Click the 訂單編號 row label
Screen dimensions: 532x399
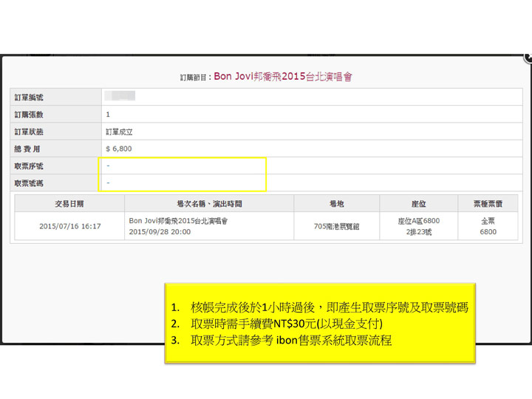click(29, 97)
